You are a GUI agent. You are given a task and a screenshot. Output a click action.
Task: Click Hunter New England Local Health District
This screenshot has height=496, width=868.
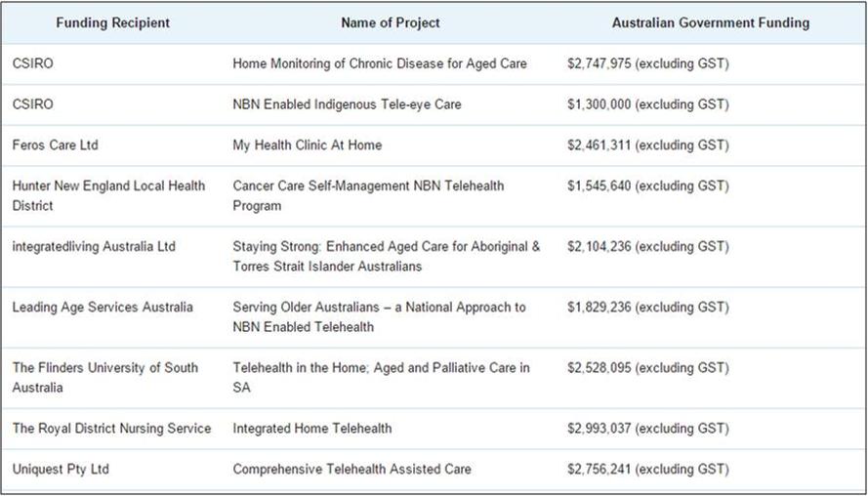click(x=108, y=195)
